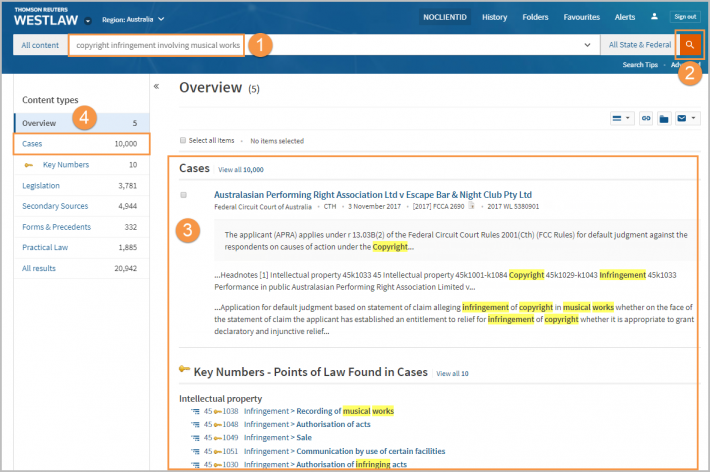This screenshot has height=472, width=710.
Task: Click the Sign out button
Action: [x=685, y=17]
